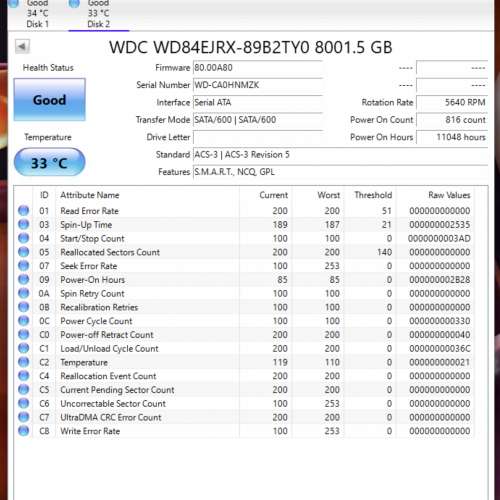Click the Standard field showing ACS-3
Image resolution: width=500 pixels, height=500 pixels.
click(x=340, y=154)
